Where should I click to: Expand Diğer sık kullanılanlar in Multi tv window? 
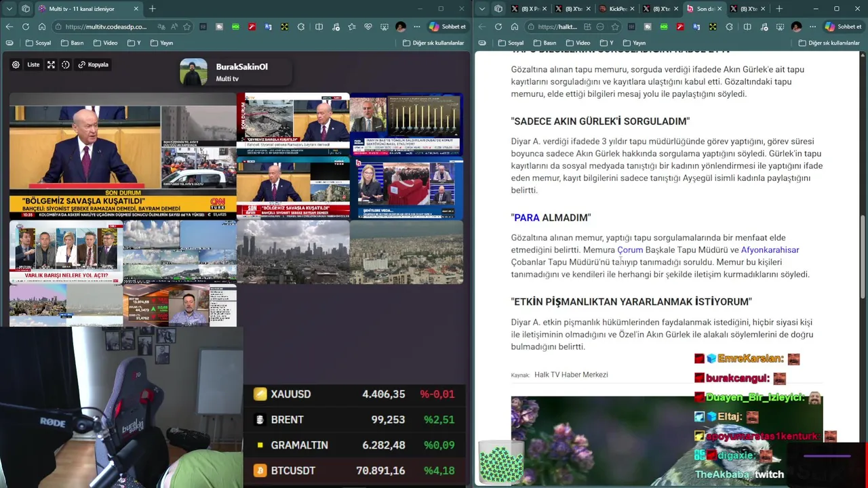click(433, 43)
